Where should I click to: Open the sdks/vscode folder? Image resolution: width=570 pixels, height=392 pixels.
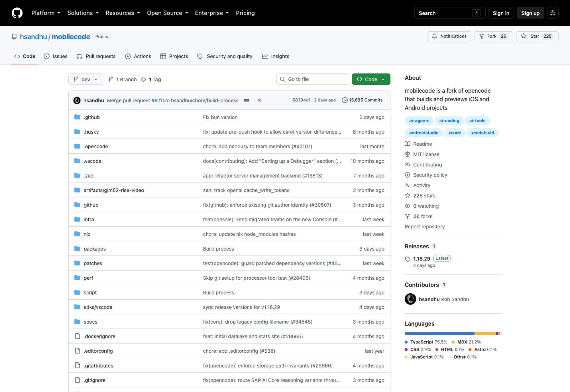(98, 307)
